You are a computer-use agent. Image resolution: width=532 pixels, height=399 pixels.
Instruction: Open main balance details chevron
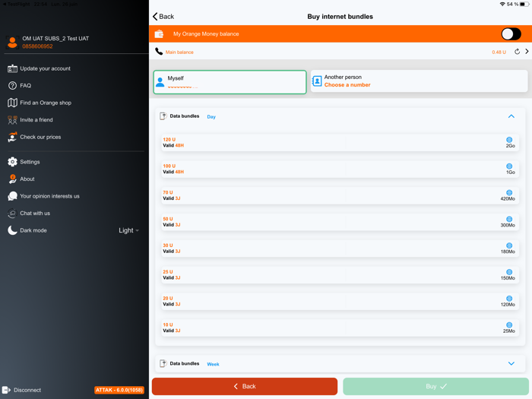[x=527, y=52]
